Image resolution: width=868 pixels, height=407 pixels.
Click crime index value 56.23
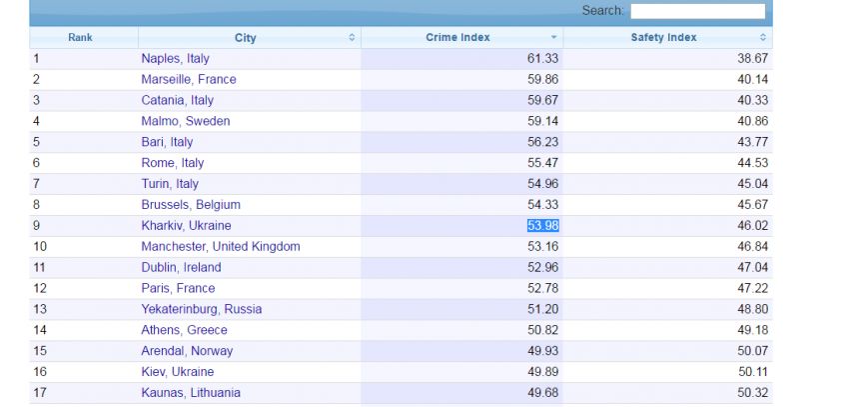pyautogui.click(x=543, y=142)
